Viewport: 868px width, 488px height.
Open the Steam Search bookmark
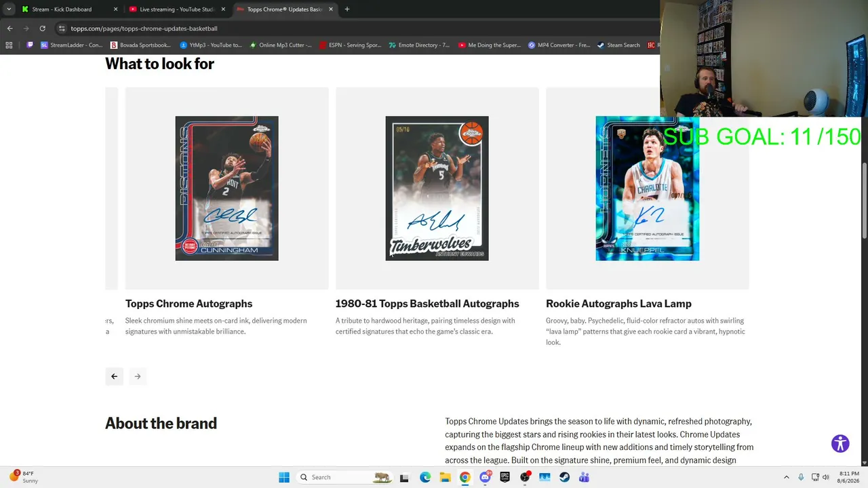point(618,45)
